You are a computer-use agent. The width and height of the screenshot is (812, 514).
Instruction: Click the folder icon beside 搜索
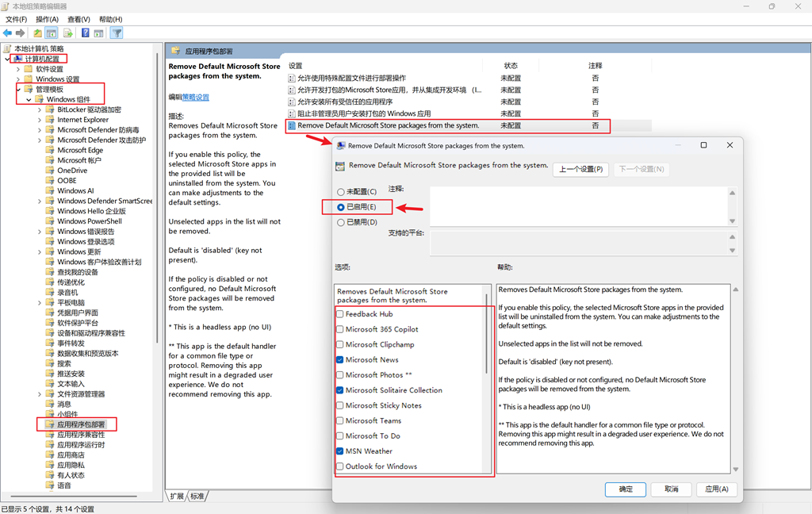point(50,363)
